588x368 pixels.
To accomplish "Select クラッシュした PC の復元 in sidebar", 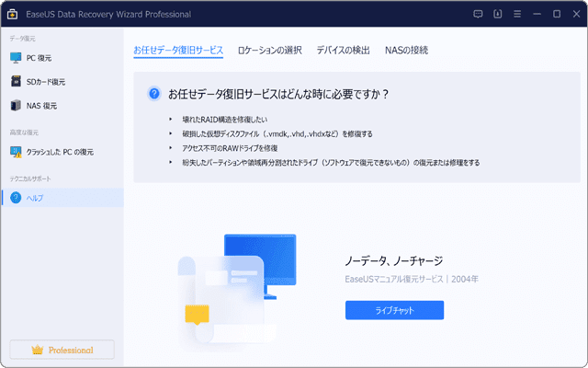I will tap(62, 152).
